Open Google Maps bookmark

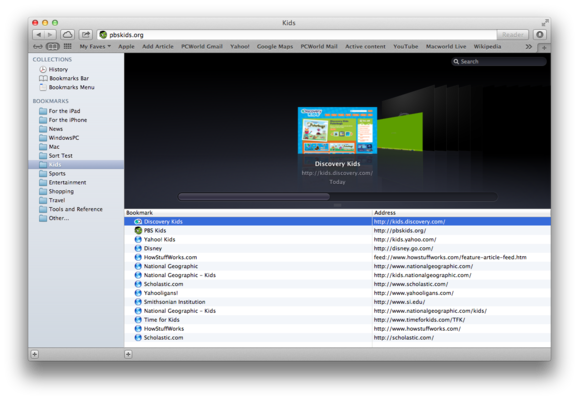pyautogui.click(x=275, y=47)
